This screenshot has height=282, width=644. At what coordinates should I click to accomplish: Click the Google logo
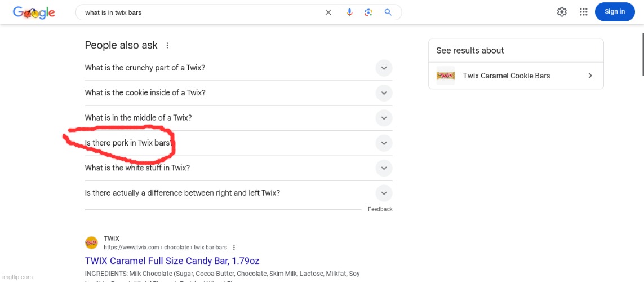pyautogui.click(x=34, y=13)
